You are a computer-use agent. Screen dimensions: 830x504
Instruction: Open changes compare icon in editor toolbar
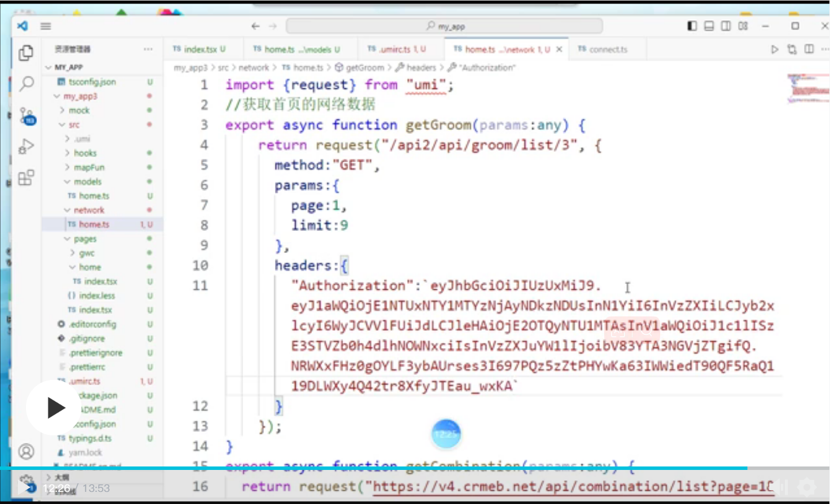[792, 50]
